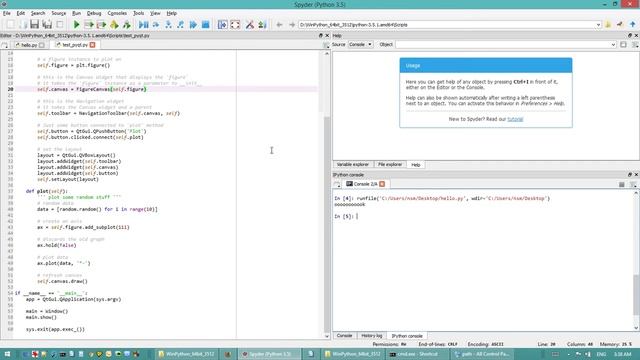
Task: Click the ENG language indicator
Action: coord(601,354)
